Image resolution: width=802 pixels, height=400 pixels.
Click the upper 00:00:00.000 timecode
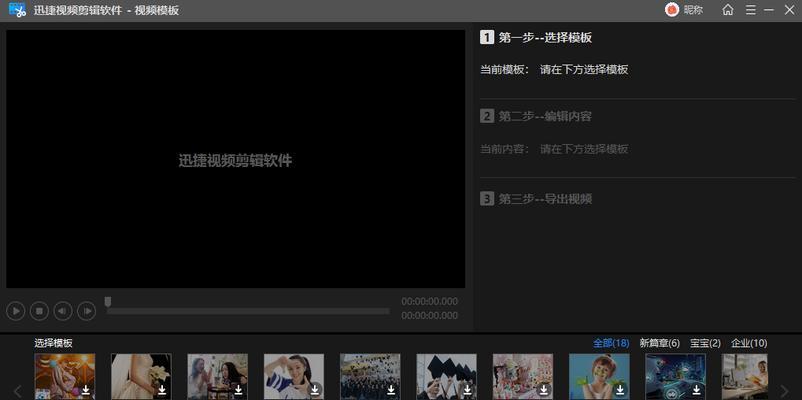coord(430,301)
